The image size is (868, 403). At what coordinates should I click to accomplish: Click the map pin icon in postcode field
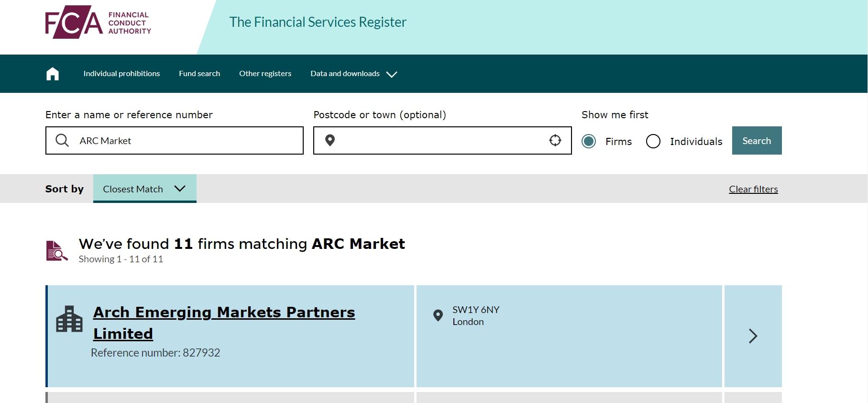point(330,140)
